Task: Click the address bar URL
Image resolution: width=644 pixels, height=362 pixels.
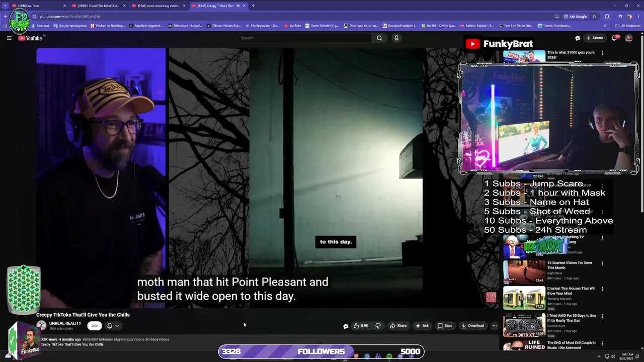Action: click(x=69, y=17)
